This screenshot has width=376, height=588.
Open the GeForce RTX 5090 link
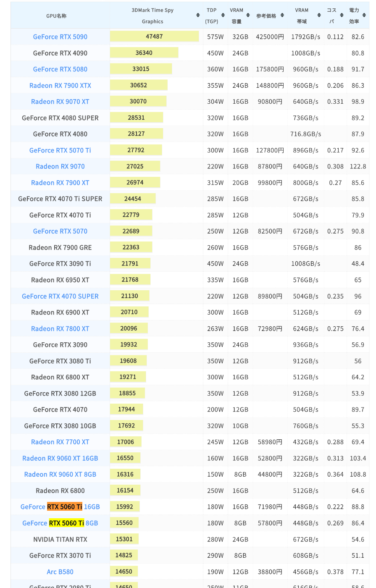60,37
